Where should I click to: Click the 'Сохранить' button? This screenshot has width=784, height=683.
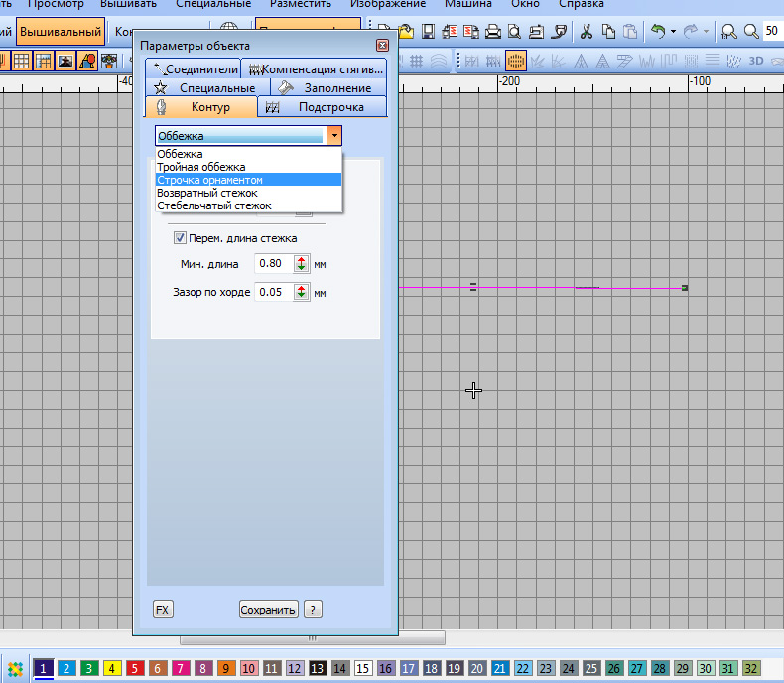click(x=268, y=609)
